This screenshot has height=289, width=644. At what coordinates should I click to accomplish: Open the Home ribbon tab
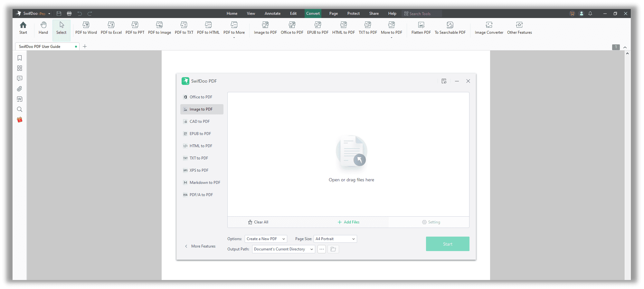coord(232,14)
